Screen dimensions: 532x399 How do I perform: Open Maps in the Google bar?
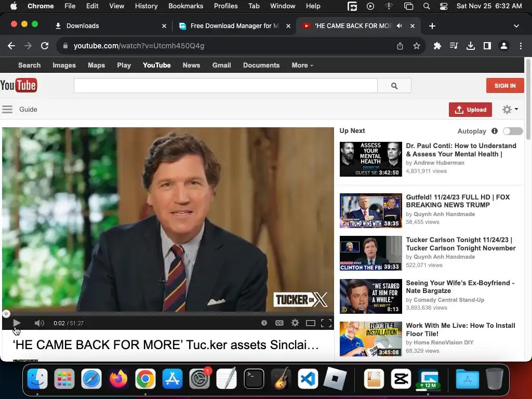coord(96,65)
